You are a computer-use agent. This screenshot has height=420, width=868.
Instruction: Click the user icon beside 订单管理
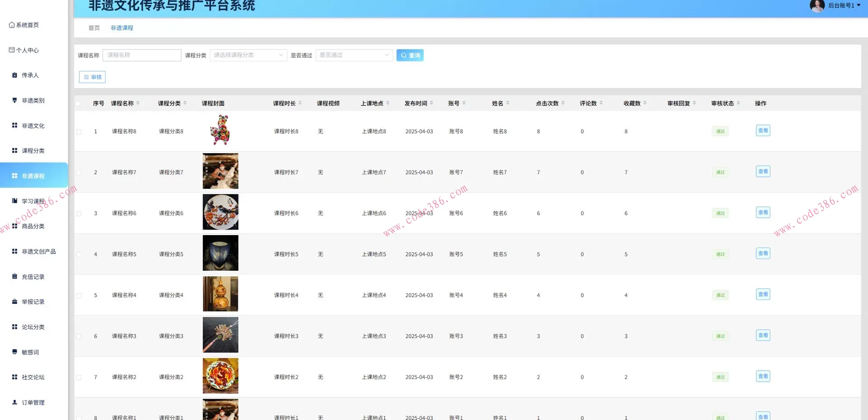14,402
